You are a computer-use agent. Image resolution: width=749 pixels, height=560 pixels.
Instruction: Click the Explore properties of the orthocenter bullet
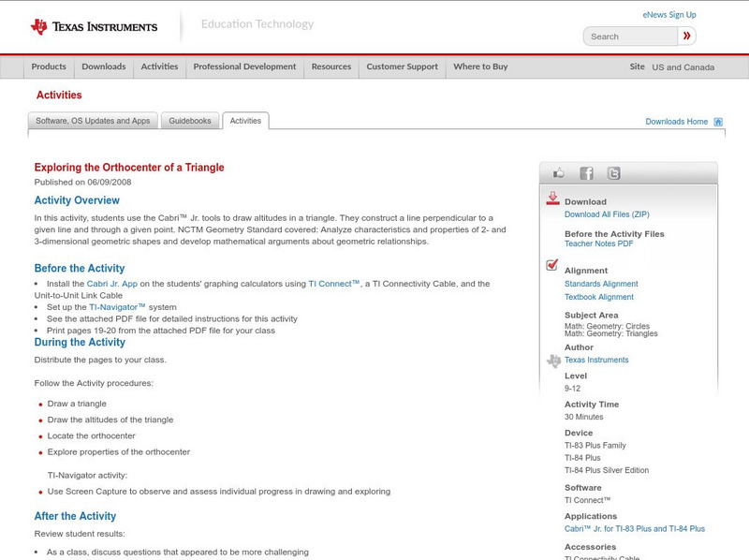pos(119,452)
